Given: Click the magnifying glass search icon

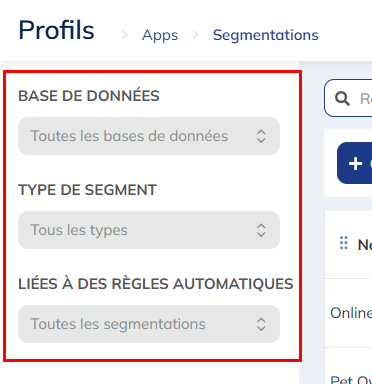Looking at the screenshot, I should click(x=342, y=99).
